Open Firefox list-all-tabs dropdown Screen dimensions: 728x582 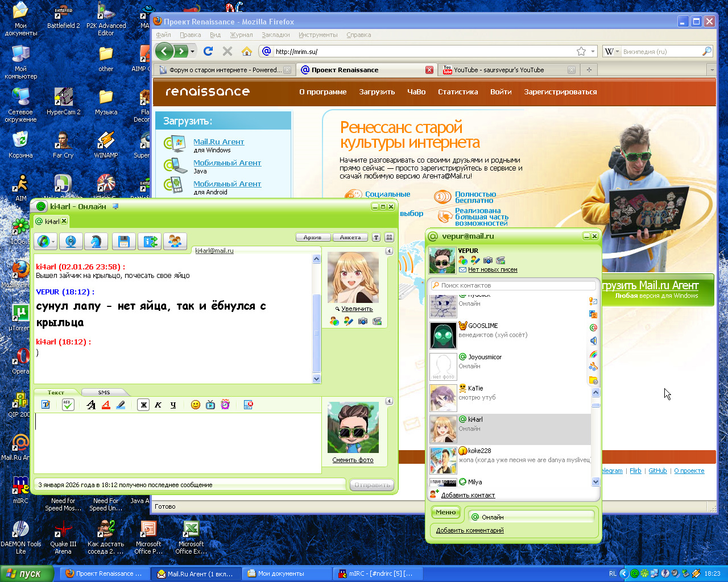coord(712,70)
